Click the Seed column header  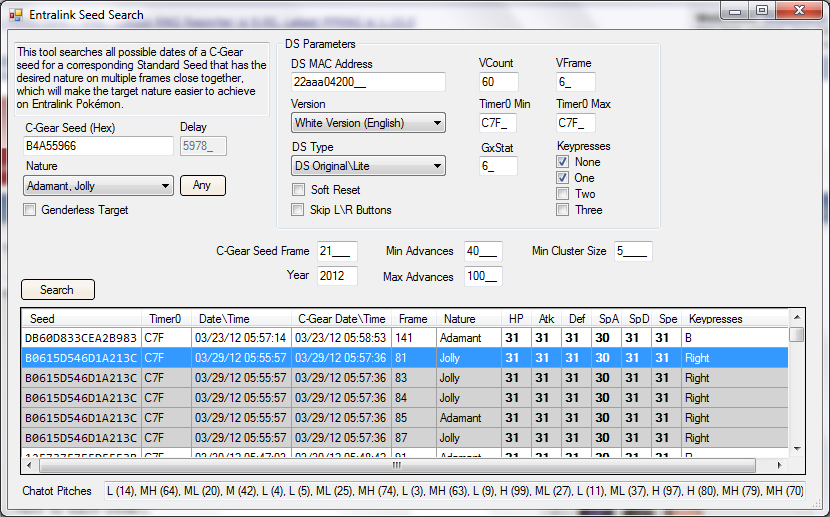pyautogui.click(x=82, y=319)
